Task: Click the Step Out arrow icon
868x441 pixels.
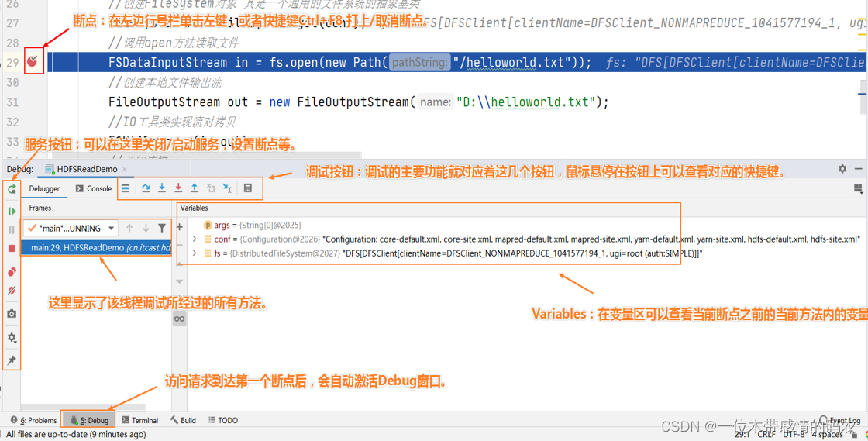Action: pyautogui.click(x=195, y=188)
